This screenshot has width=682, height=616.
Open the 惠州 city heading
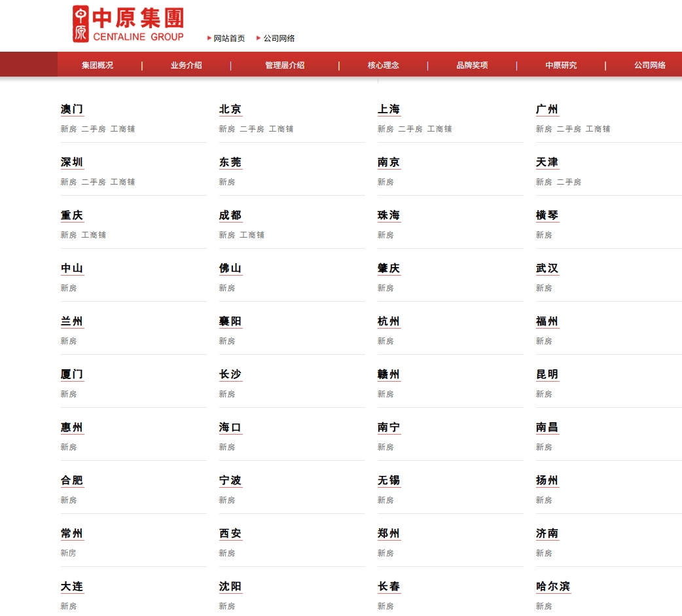click(72, 427)
